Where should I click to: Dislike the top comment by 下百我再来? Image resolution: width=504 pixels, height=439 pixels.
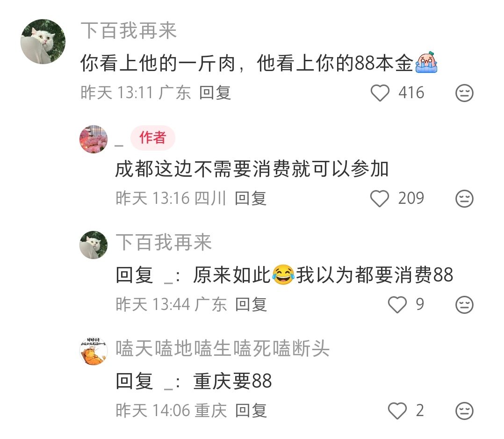tap(464, 93)
